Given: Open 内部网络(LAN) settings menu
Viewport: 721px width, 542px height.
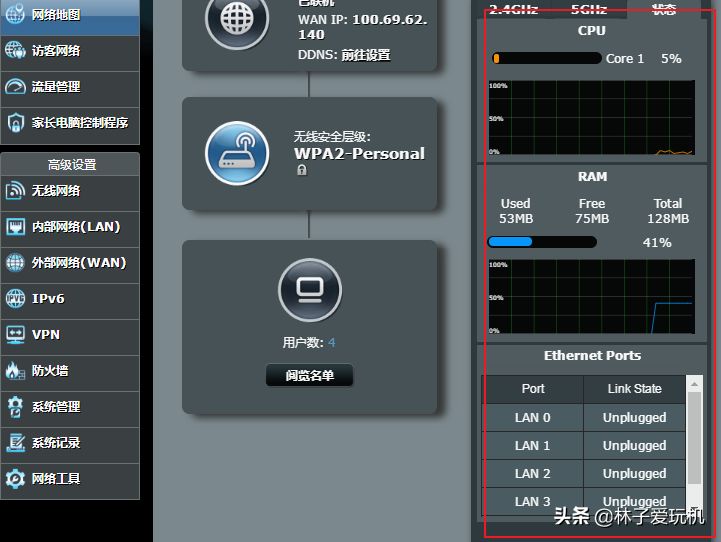Looking at the screenshot, I should pyautogui.click(x=70, y=227).
